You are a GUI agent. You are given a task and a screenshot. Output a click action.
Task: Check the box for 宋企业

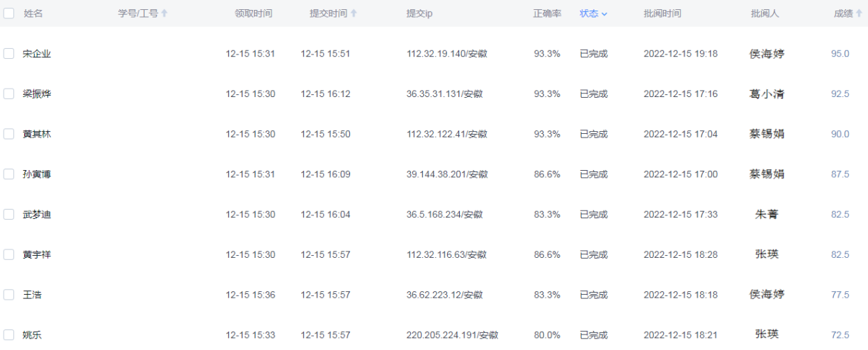[x=9, y=54]
